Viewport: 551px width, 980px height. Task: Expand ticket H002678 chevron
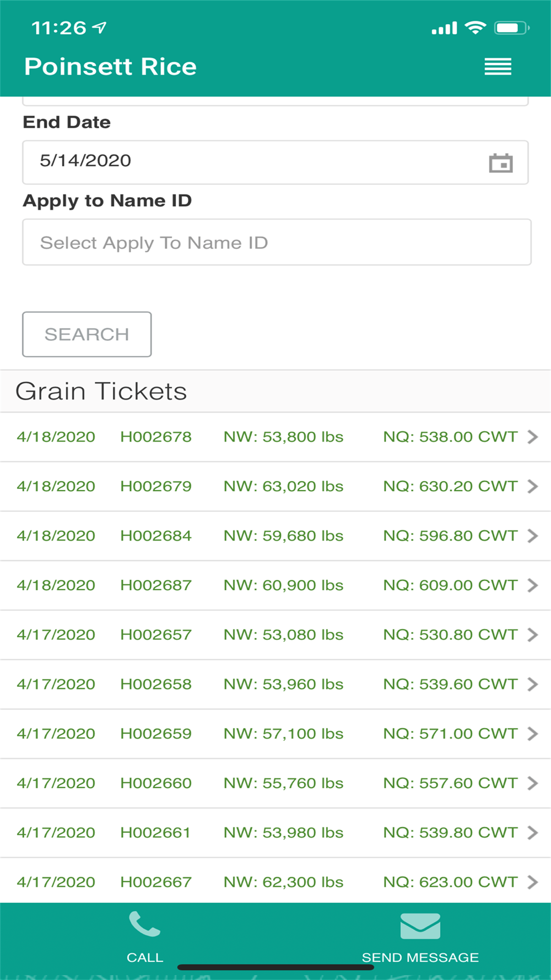coord(532,437)
